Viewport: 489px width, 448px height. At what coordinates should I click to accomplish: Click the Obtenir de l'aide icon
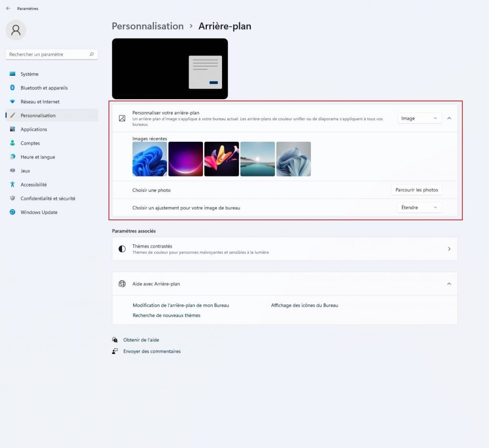pos(115,340)
